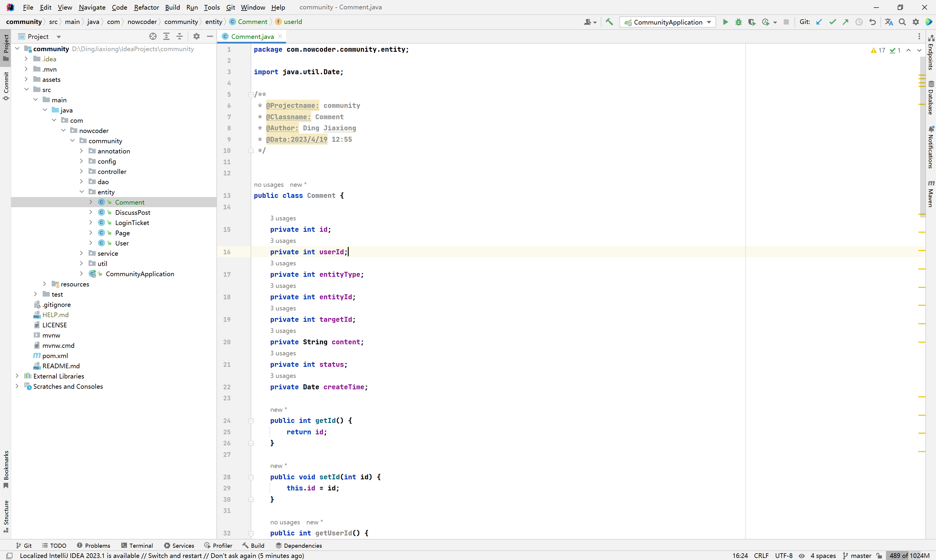The height and width of the screenshot is (560, 936).
Task: Open the Services tool window
Action: [179, 545]
